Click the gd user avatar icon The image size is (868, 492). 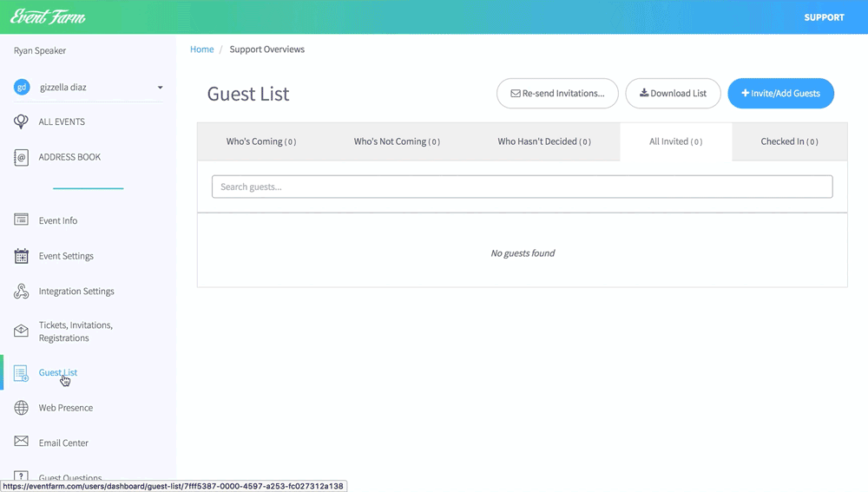point(22,87)
